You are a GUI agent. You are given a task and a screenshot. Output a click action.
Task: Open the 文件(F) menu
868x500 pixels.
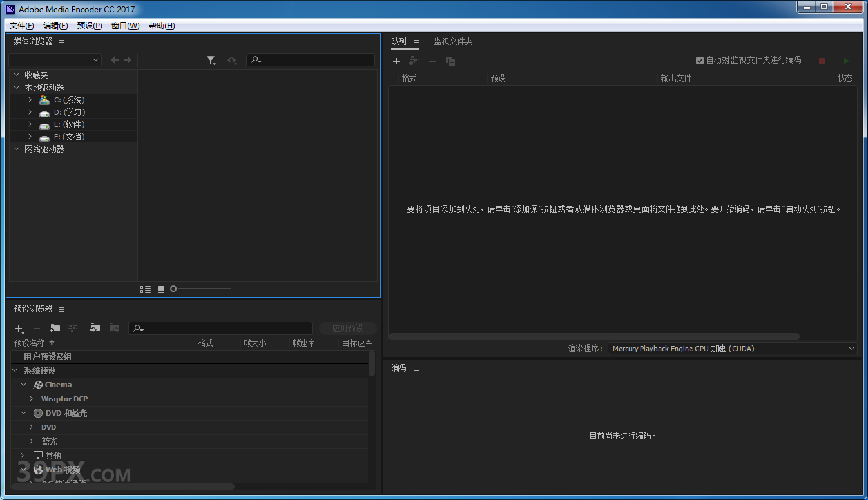(22, 26)
